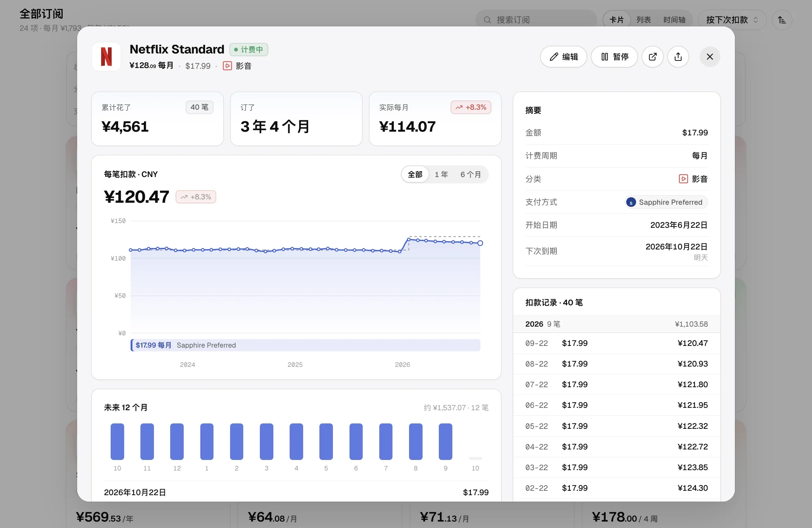Click the month 11 forecast bar
812x528 pixels.
(x=147, y=442)
